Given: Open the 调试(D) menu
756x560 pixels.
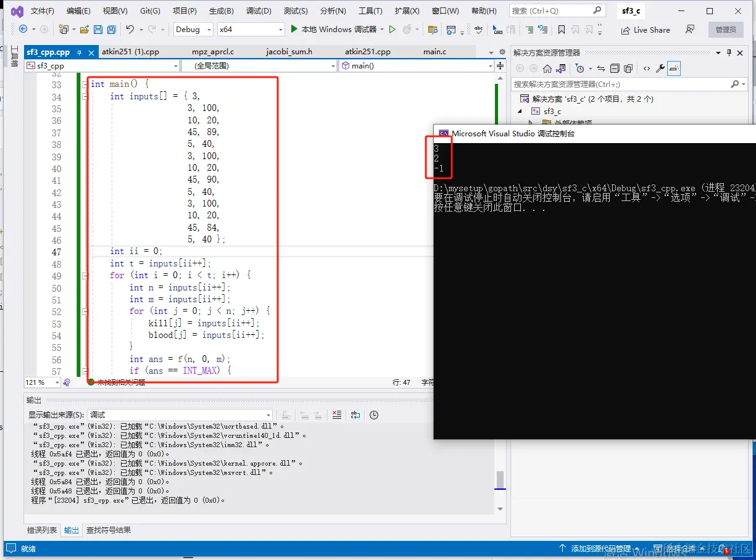Looking at the screenshot, I should (259, 11).
